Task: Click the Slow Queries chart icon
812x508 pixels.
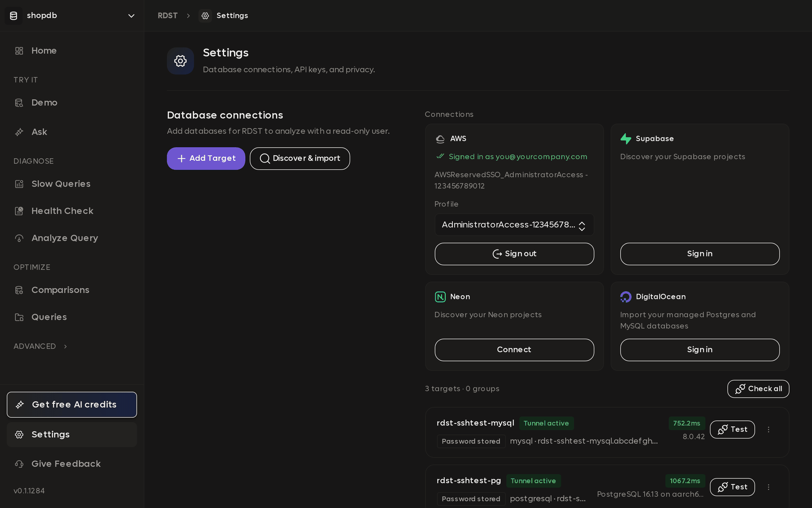Action: tap(19, 184)
